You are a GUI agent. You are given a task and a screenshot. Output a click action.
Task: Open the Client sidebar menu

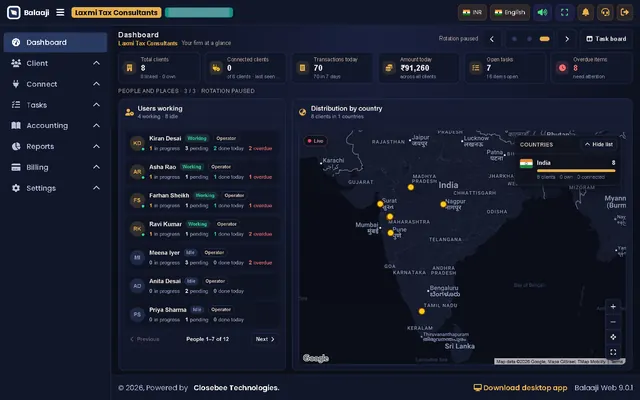(x=55, y=63)
